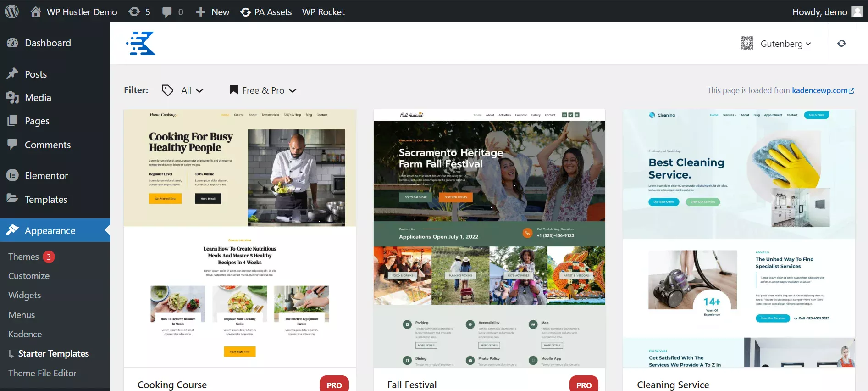Screen dimensions: 868x391
Task: Click the WordPress logo icon
Action: pyautogui.click(x=11, y=11)
